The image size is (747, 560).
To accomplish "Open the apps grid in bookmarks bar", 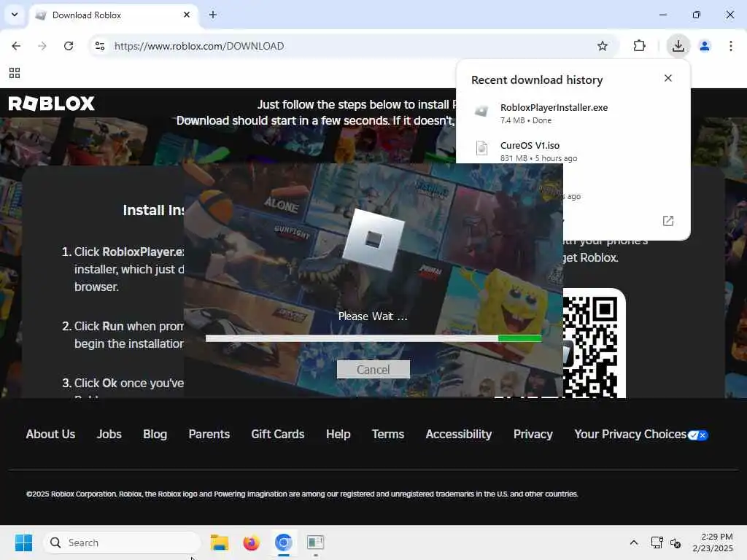I will [x=15, y=73].
